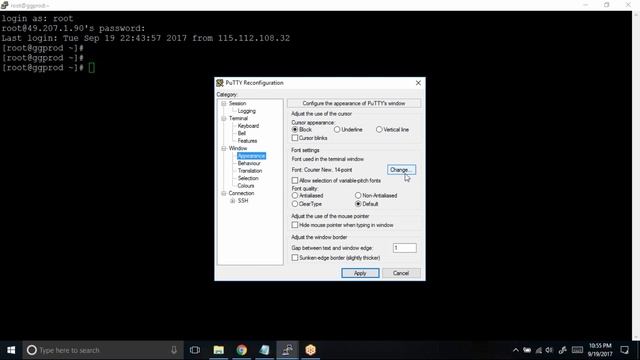The image size is (640, 360).
Task: Click the Change font button
Action: (x=401, y=169)
